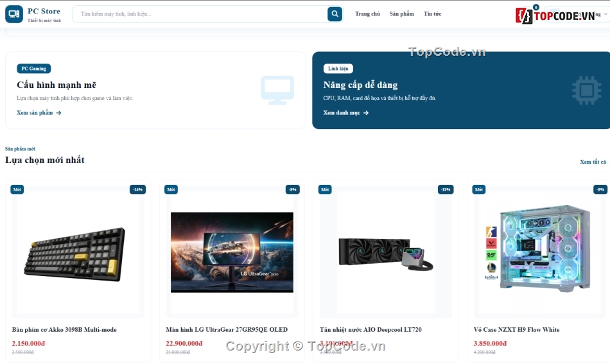The height and width of the screenshot is (364, 610).
Task: Open the LG UltraGear monitor image
Action: click(x=232, y=252)
